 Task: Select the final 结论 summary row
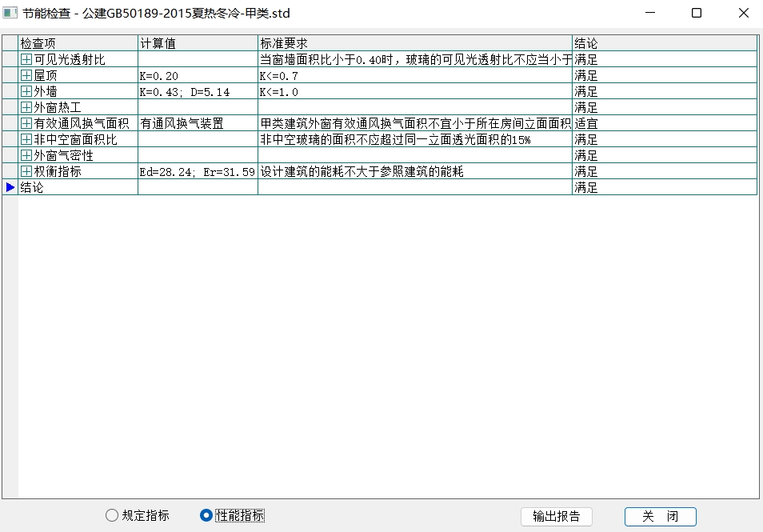(78, 187)
